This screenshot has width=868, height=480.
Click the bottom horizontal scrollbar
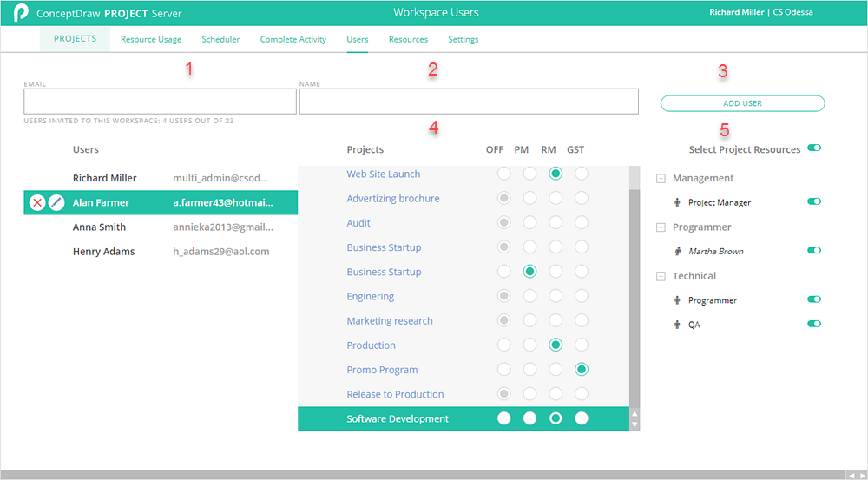pos(424,475)
